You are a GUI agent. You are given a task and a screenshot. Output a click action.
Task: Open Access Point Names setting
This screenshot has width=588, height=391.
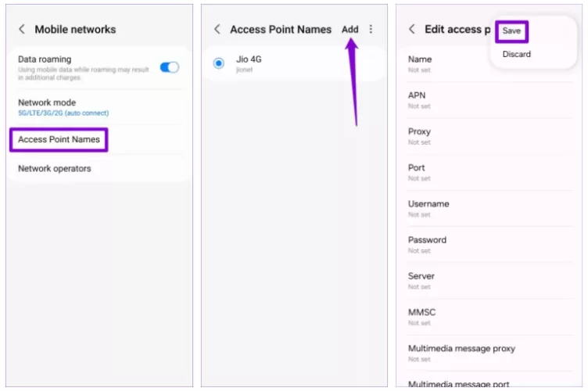[59, 140]
